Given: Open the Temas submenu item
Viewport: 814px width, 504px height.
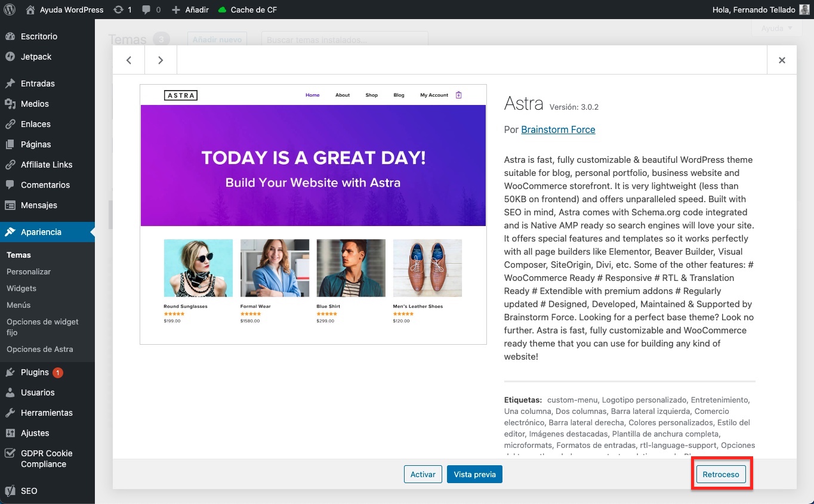Looking at the screenshot, I should pos(18,255).
